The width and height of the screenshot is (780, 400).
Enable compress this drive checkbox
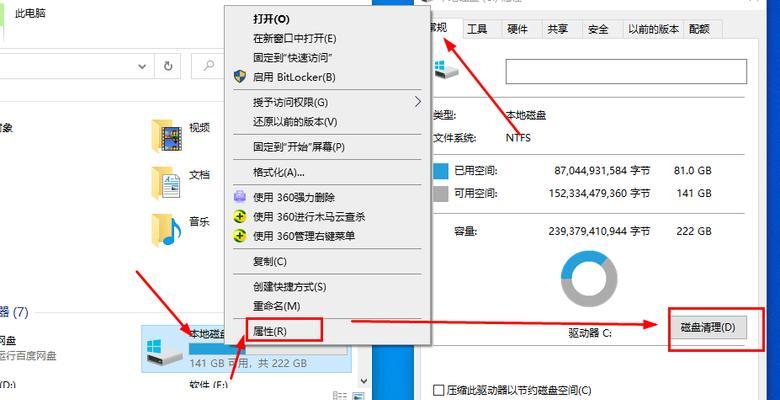(x=438, y=391)
